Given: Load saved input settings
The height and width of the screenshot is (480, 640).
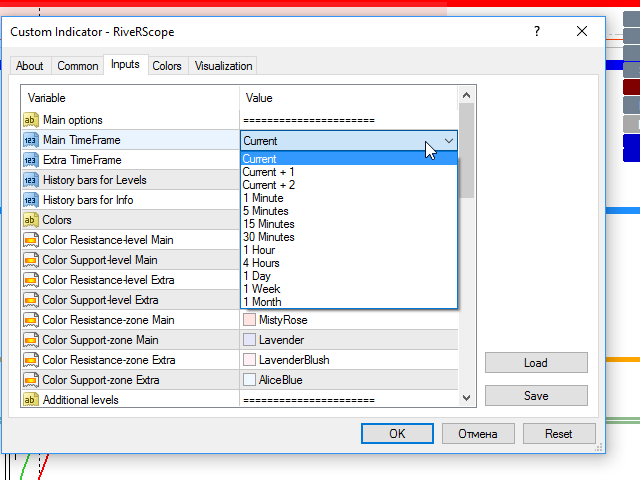Looking at the screenshot, I should pyautogui.click(x=536, y=362).
